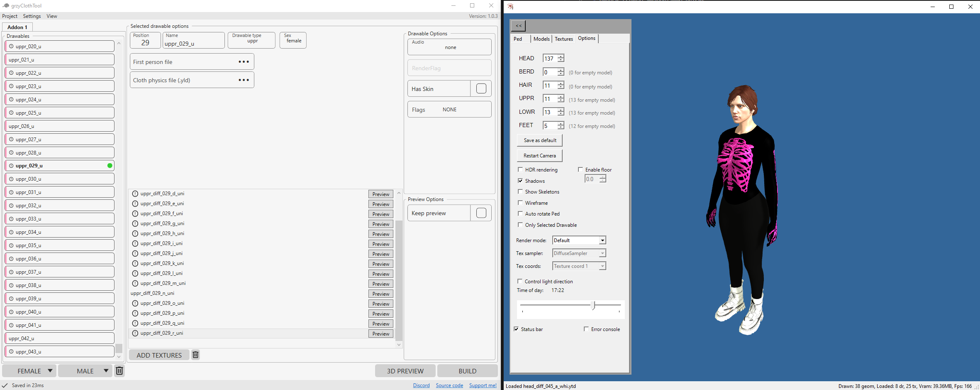Screen dimensions: 980x390
Task: Enable Show Skeletons checkbox
Action: [520, 191]
